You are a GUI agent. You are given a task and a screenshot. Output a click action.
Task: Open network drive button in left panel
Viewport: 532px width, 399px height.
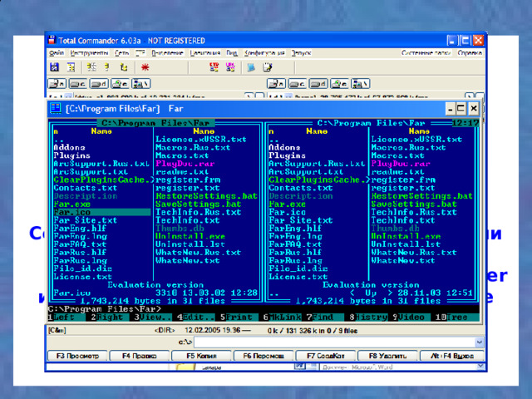pos(141,83)
